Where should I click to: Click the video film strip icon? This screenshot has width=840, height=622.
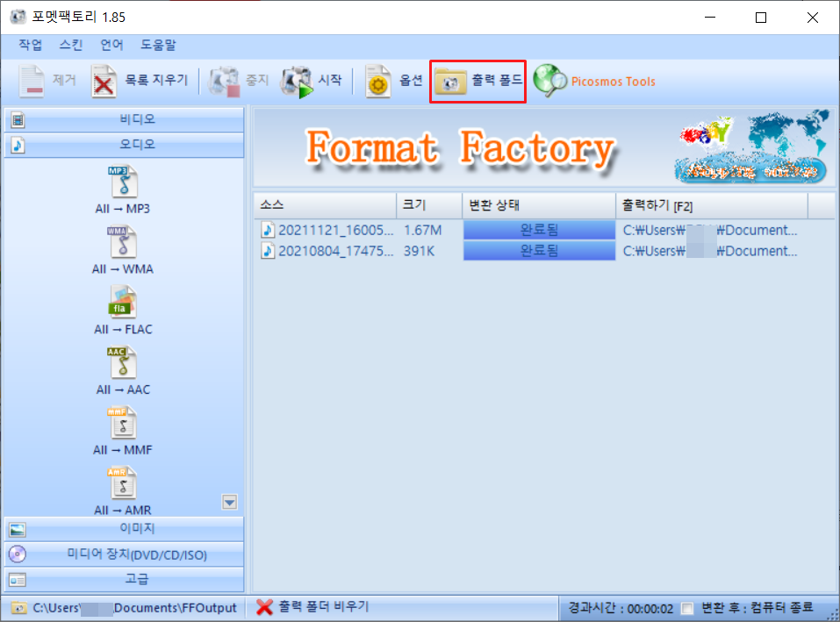(18, 120)
